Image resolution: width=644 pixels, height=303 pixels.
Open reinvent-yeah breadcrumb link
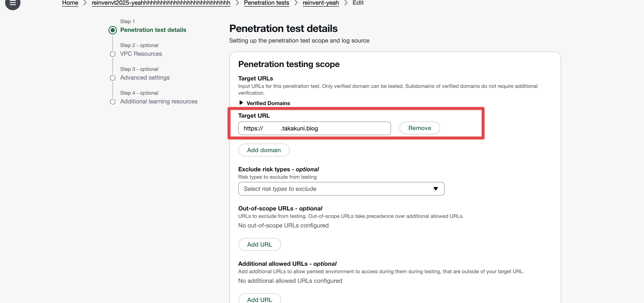[321, 3]
